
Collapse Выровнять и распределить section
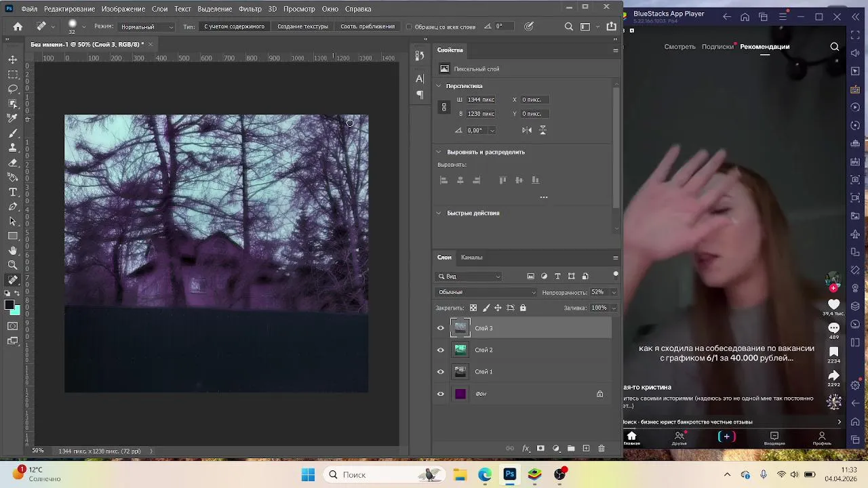[x=439, y=152]
